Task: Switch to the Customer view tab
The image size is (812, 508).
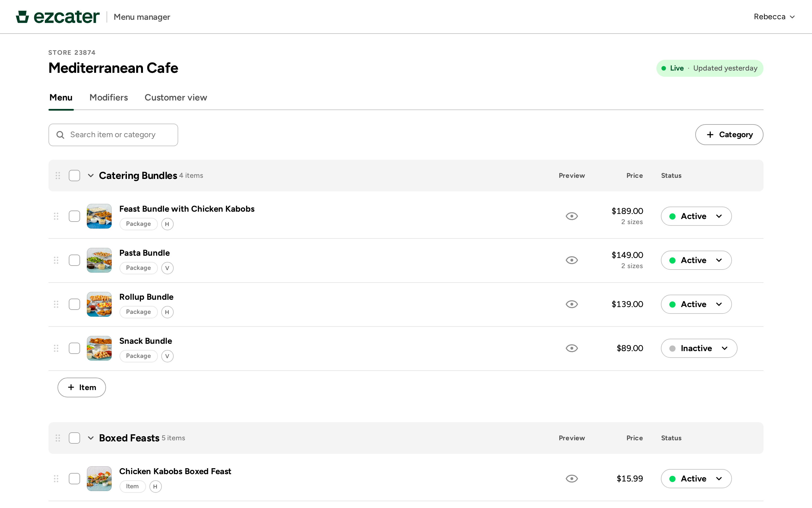Action: pos(176,97)
